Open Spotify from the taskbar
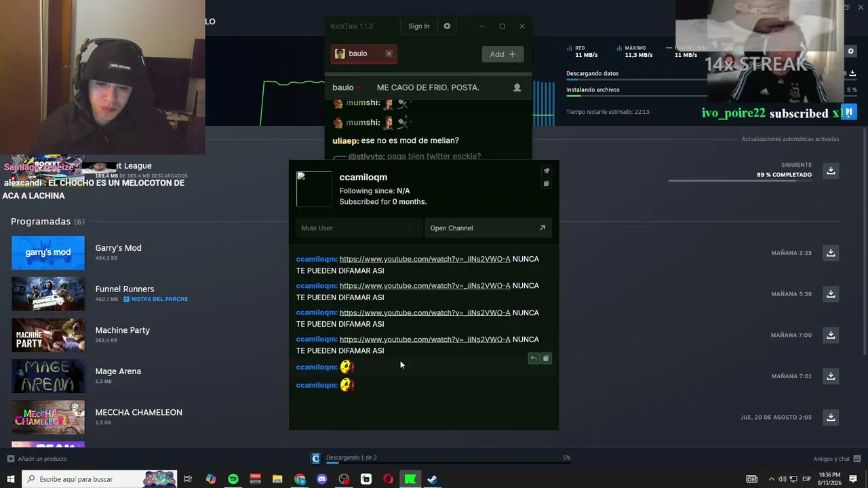This screenshot has height=488, width=868. [x=233, y=479]
